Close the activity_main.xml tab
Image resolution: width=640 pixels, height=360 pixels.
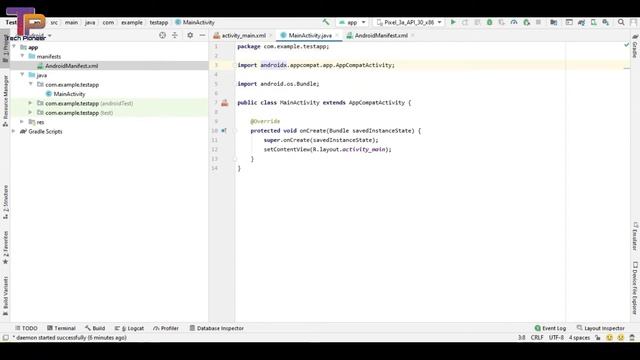click(x=270, y=36)
